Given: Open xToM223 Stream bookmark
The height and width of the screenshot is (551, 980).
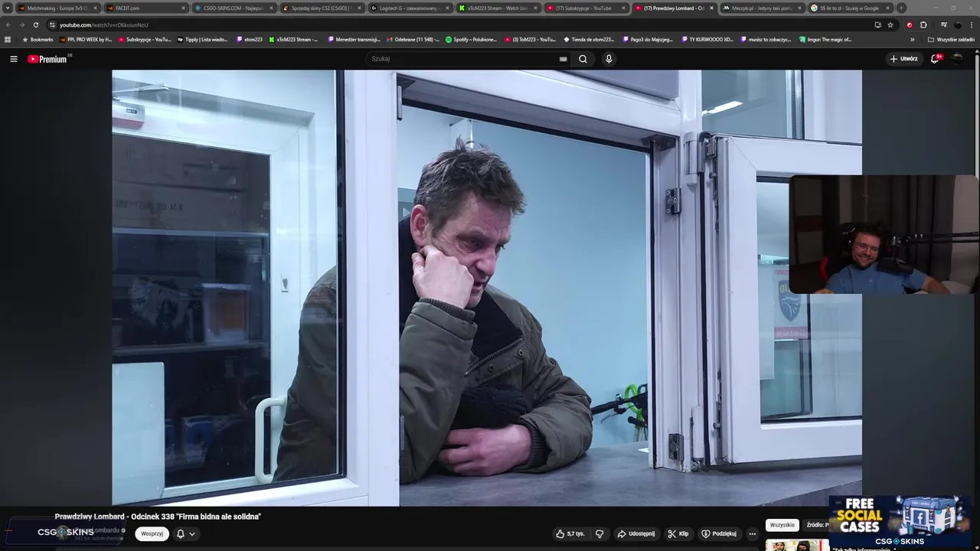Looking at the screenshot, I should pos(293,39).
